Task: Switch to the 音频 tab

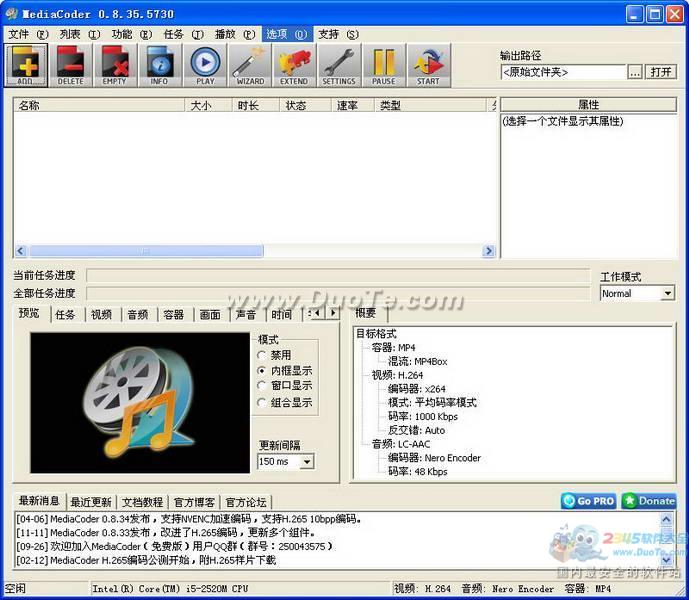Action: pyautogui.click(x=138, y=315)
